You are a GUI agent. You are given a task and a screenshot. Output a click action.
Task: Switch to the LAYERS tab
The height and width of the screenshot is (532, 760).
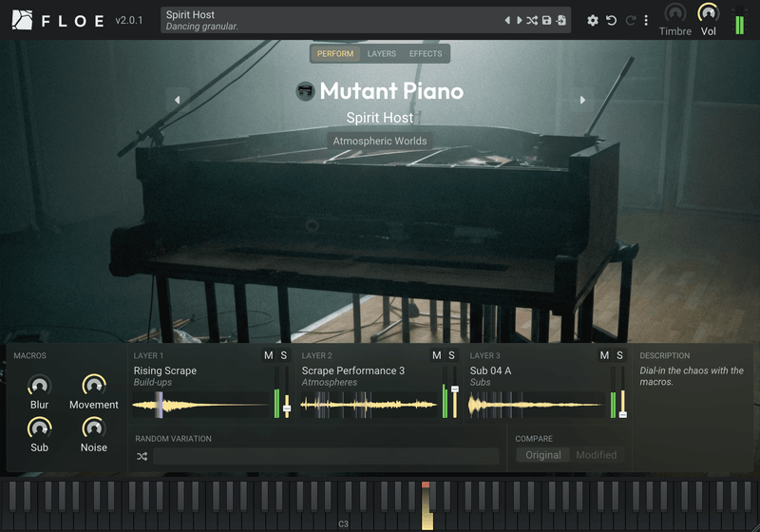382,54
